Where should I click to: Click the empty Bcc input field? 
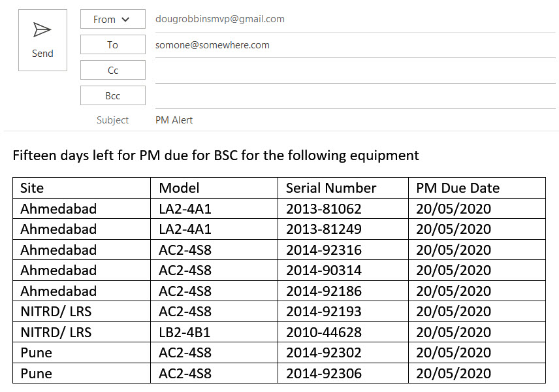click(x=353, y=96)
